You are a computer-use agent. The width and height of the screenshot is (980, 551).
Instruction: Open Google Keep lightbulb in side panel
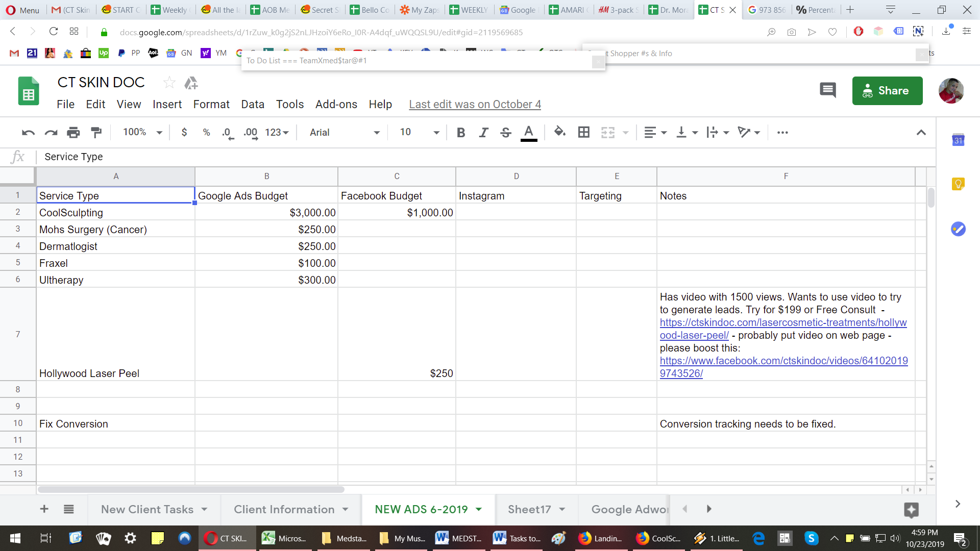958,184
